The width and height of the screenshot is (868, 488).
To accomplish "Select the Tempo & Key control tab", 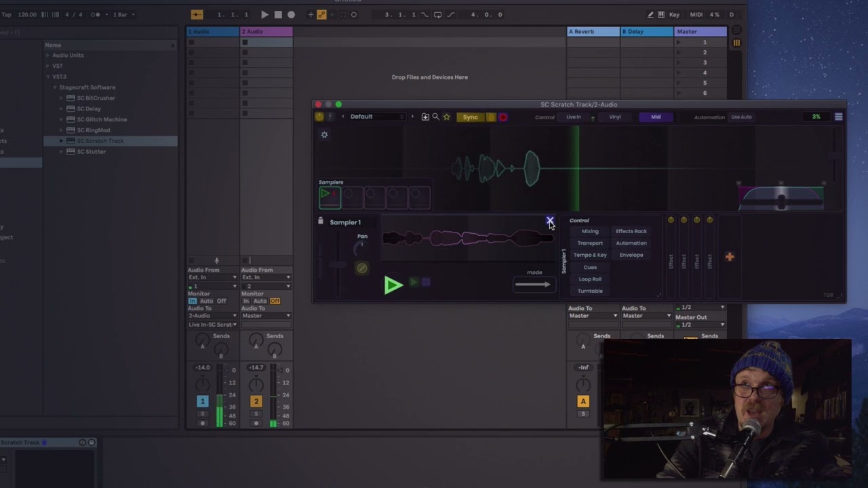I will [x=590, y=256].
